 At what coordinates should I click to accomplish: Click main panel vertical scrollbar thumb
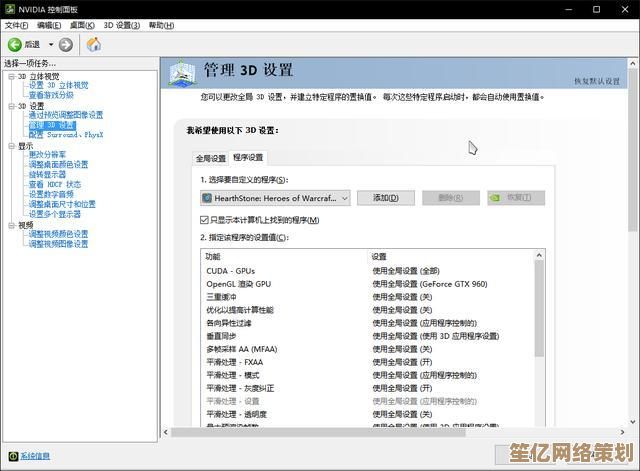click(x=633, y=150)
